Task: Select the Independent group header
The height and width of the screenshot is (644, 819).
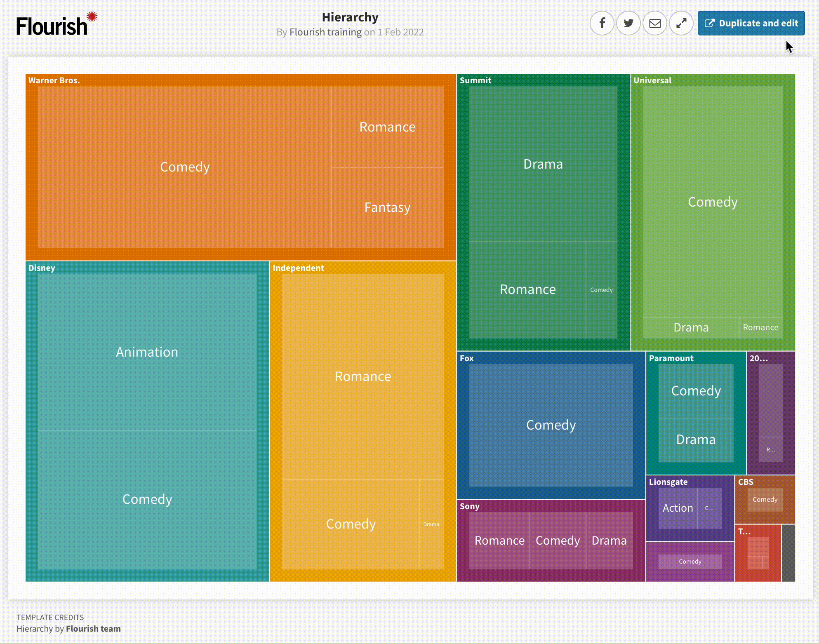Action: tap(298, 268)
